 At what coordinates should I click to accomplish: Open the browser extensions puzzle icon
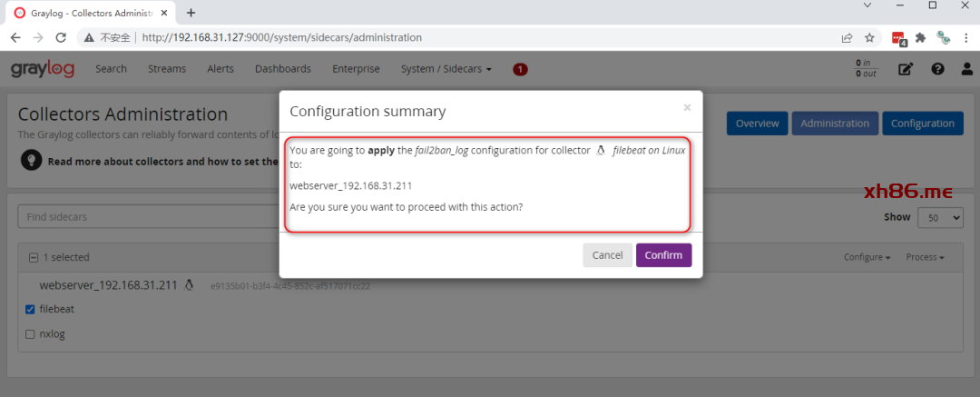click(920, 38)
